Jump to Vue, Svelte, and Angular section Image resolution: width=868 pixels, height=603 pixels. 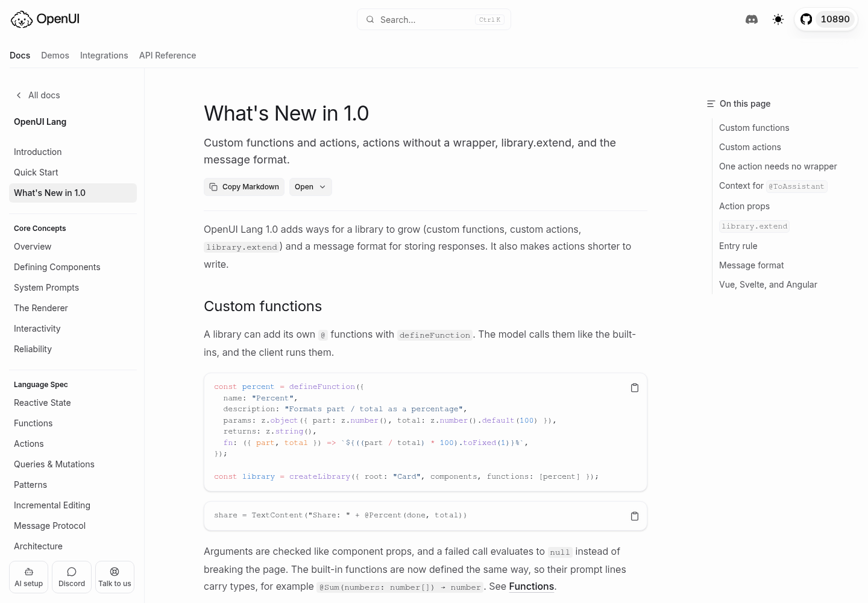(x=768, y=285)
